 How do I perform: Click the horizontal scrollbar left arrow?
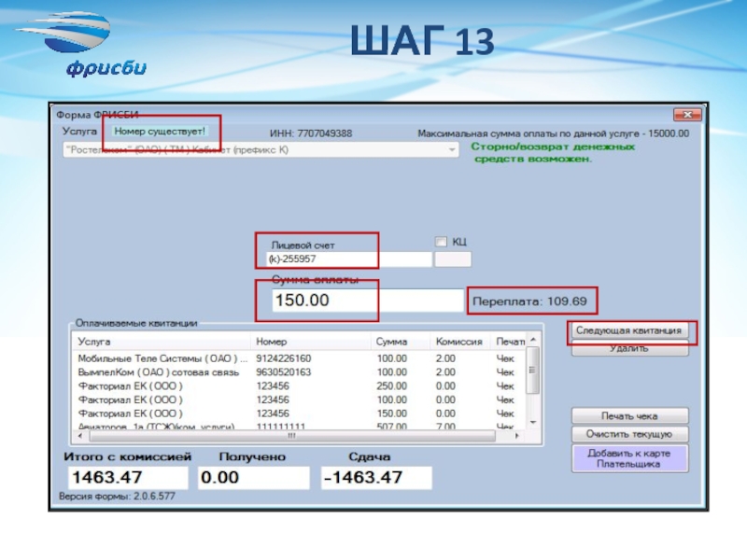pos(79,436)
